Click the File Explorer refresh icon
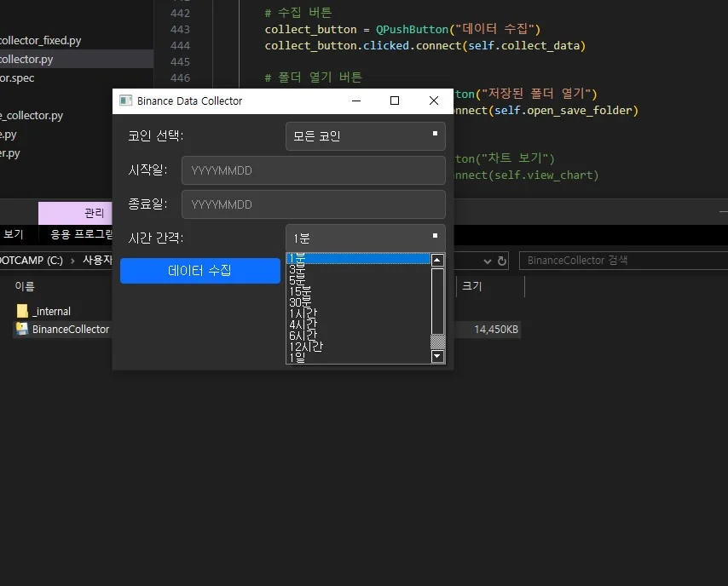The height and width of the screenshot is (586, 728). coord(502,261)
